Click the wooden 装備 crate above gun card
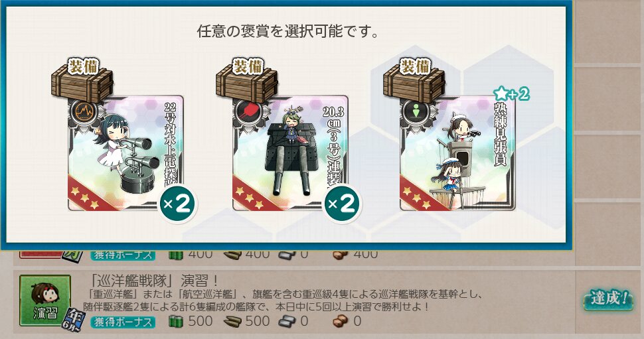 pos(247,80)
